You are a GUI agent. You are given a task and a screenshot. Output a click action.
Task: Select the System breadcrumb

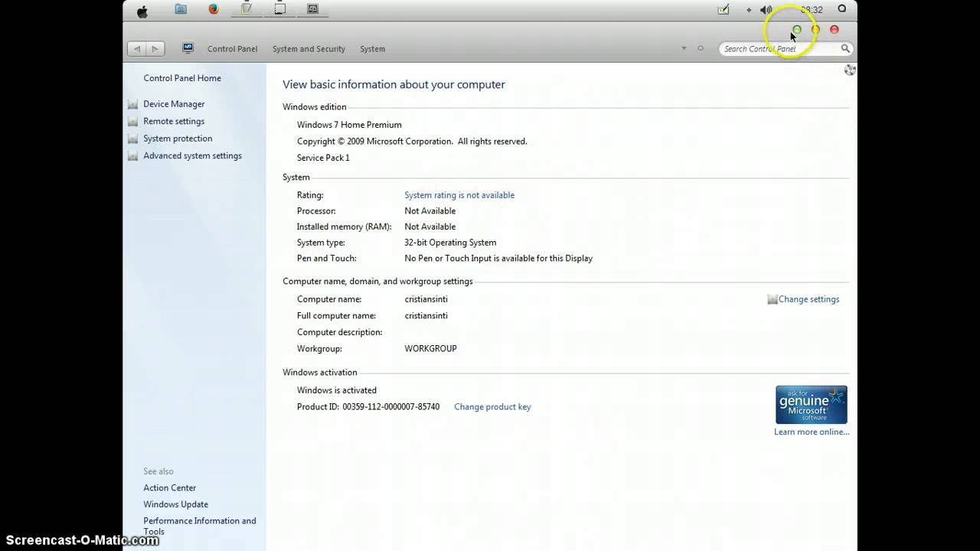coord(372,49)
